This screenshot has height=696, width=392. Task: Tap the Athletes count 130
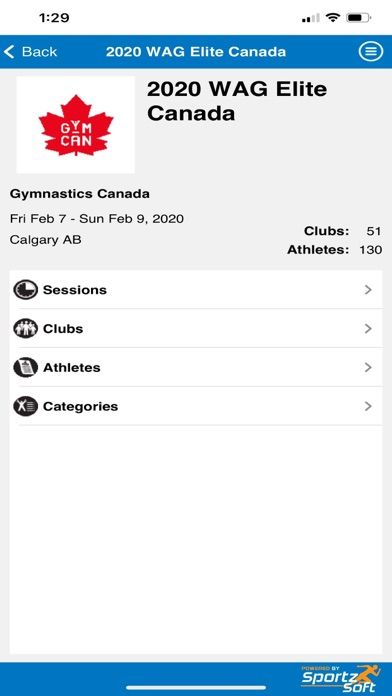pos(371,250)
